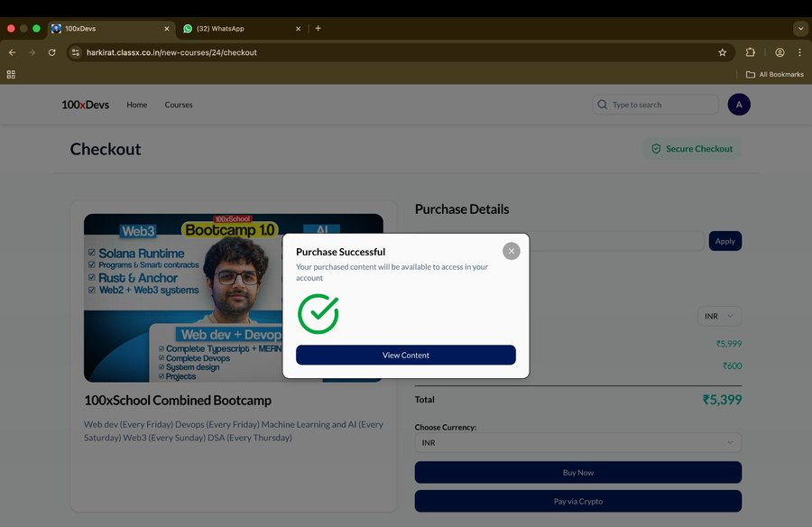812x527 pixels.
Task: Click the Purchase Successful title text
Action: click(x=340, y=252)
